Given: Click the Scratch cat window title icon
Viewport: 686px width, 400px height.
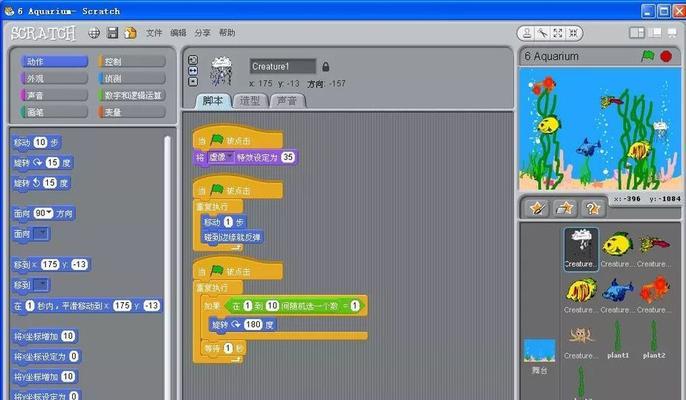Looking at the screenshot, I should [x=9, y=11].
